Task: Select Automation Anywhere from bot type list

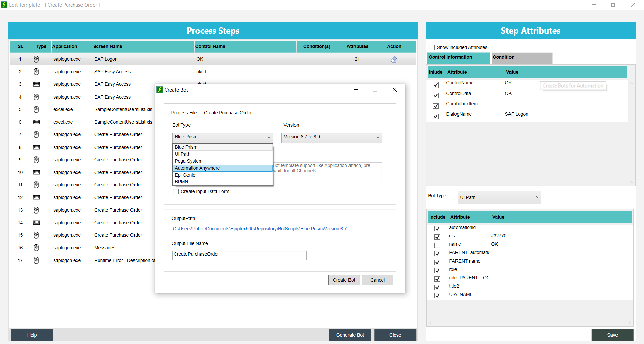Action: [223, 168]
